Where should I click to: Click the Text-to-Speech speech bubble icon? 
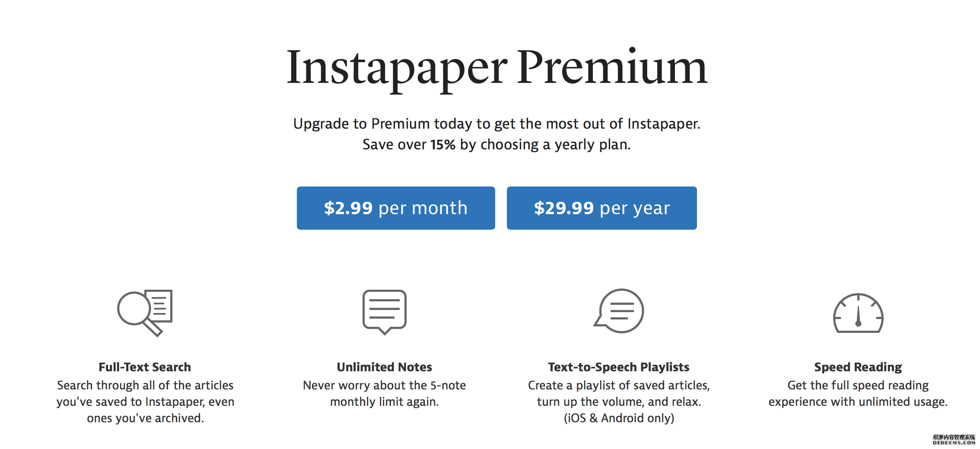[619, 311]
